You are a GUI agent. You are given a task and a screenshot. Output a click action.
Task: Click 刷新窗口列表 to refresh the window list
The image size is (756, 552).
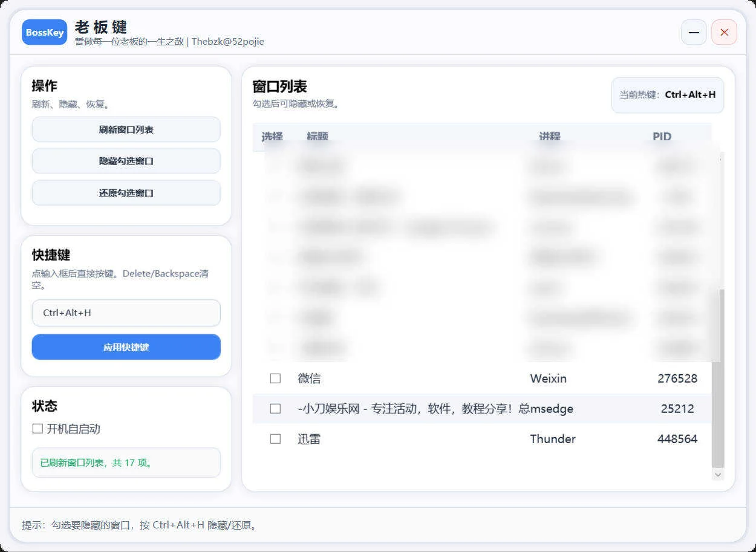coord(126,129)
